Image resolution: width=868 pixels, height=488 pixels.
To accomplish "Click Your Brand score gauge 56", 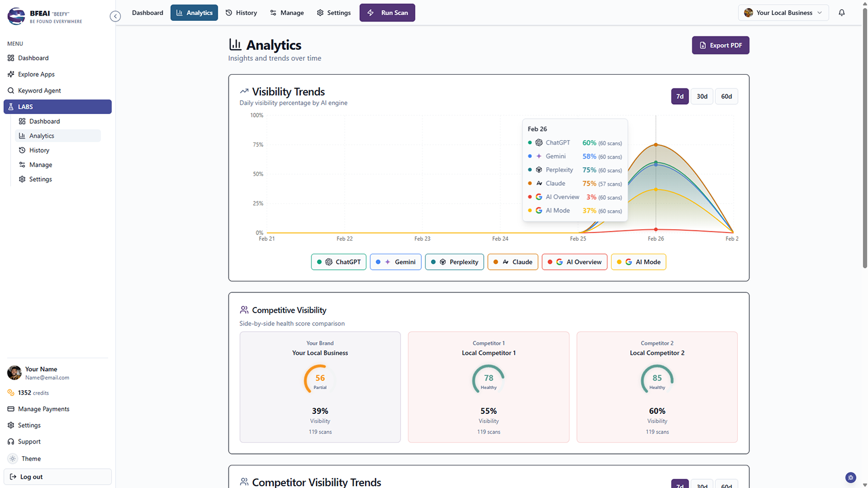I will (x=320, y=380).
